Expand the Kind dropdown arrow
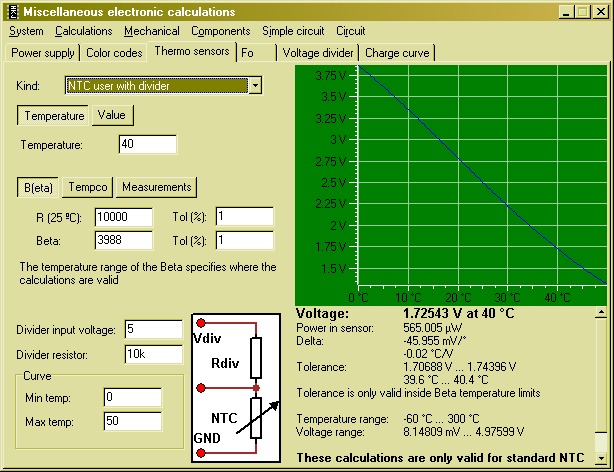The height and width of the screenshot is (472, 614). pos(255,85)
